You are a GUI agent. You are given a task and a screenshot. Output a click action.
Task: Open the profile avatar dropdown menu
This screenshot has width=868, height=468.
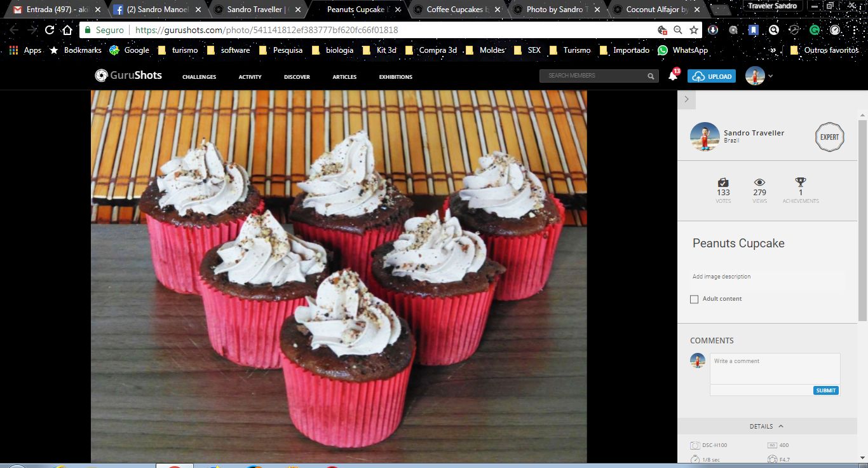pos(759,76)
